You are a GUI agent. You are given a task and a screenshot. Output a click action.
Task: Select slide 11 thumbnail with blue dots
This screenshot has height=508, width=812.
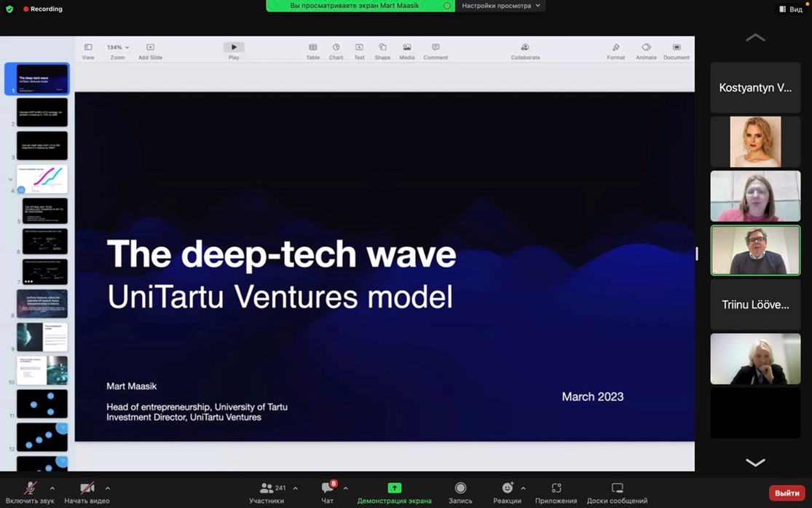[x=42, y=404]
